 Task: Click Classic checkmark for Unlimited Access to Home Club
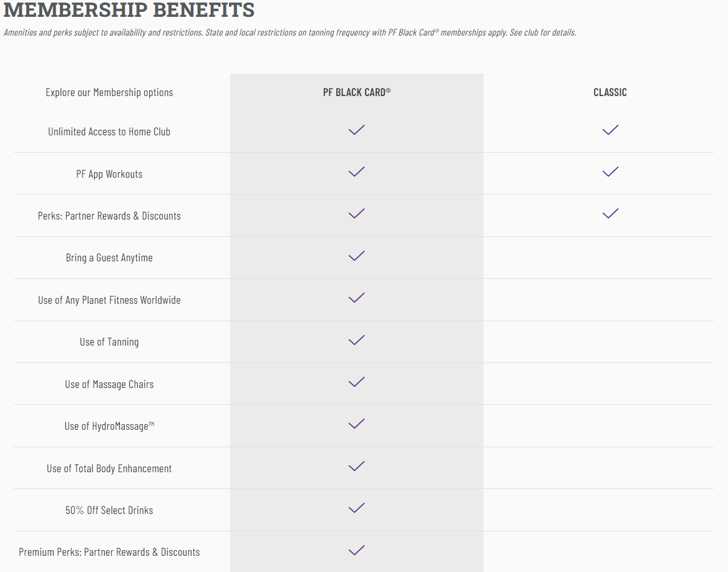point(610,130)
